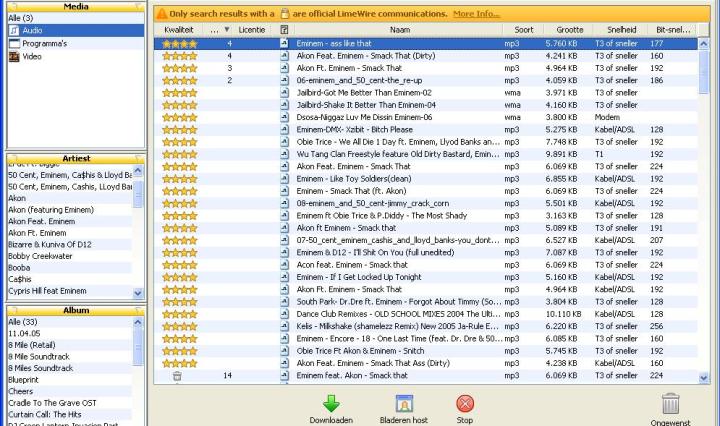Viewport: 720px width, 426px height.
Task: Choose the Programma's media icon
Action: [13, 43]
